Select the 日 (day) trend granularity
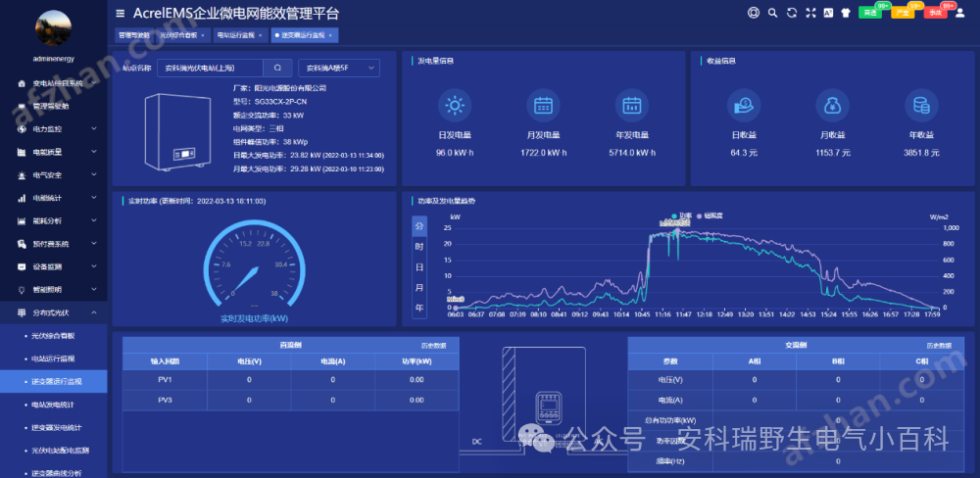Viewport: 980px width, 478px height. tap(419, 267)
